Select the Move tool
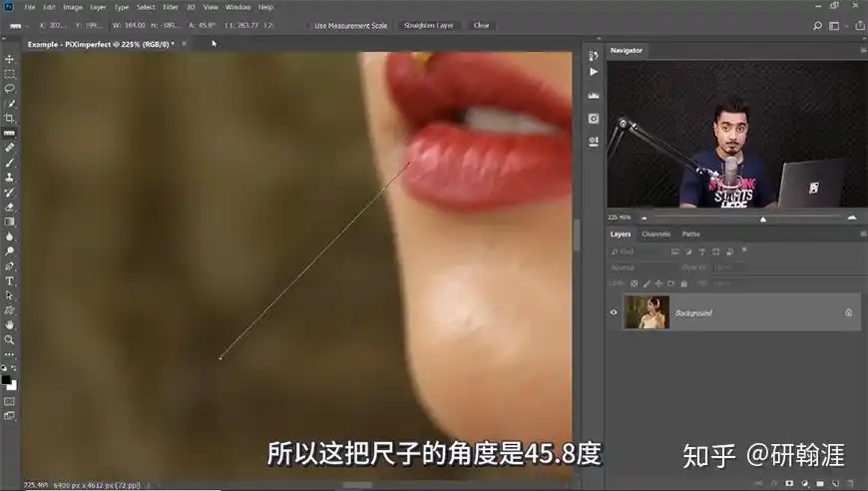Image resolution: width=868 pixels, height=491 pixels. coord(9,59)
